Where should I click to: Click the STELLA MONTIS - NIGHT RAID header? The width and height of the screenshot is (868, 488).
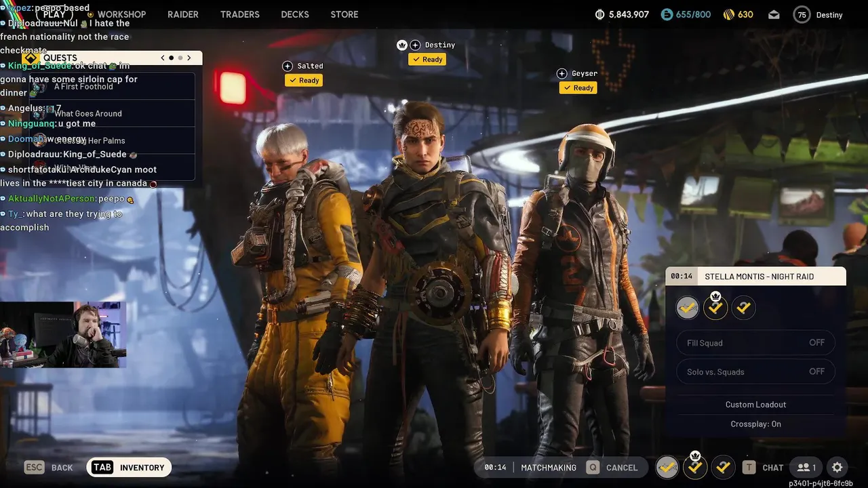(759, 277)
